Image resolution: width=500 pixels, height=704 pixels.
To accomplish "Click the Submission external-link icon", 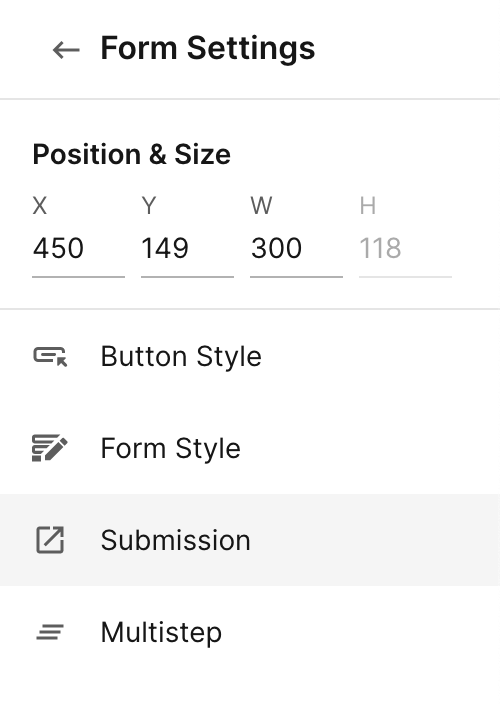I will 50,540.
